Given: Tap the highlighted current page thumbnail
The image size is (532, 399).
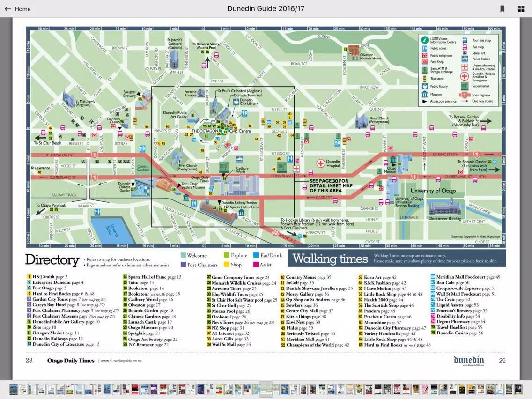Looking at the screenshot, I should (266, 390).
